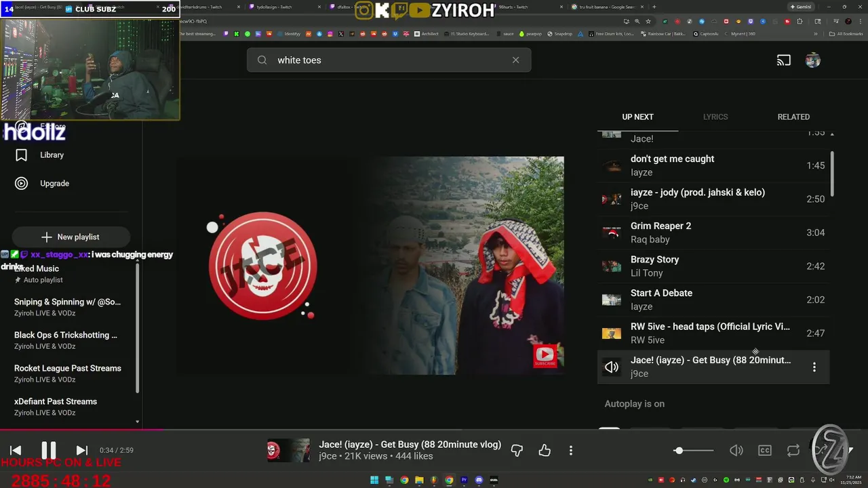
Task: Open 'Sniping & Spinning w/ @So...' playlist
Action: [x=68, y=307]
